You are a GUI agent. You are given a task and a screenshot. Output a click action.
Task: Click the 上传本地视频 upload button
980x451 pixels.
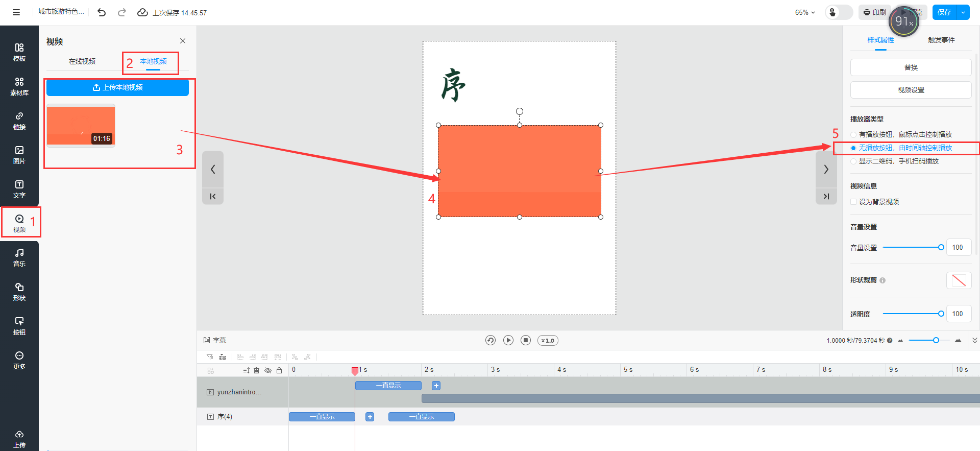tap(117, 87)
